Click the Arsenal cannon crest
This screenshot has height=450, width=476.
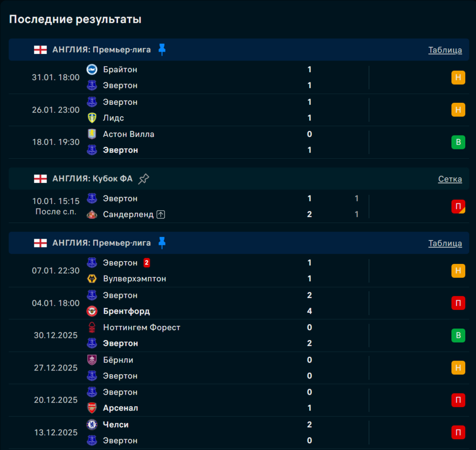point(92,408)
